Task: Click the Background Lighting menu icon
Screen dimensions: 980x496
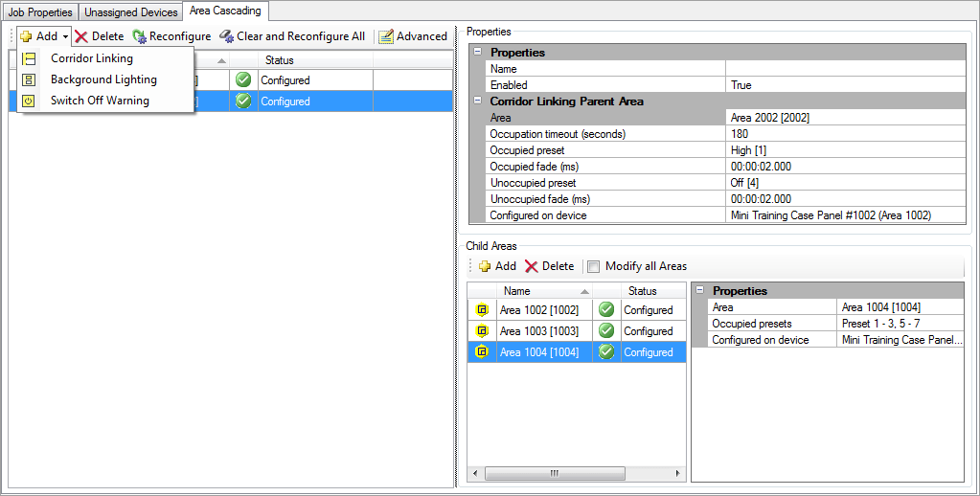Action: click(29, 80)
